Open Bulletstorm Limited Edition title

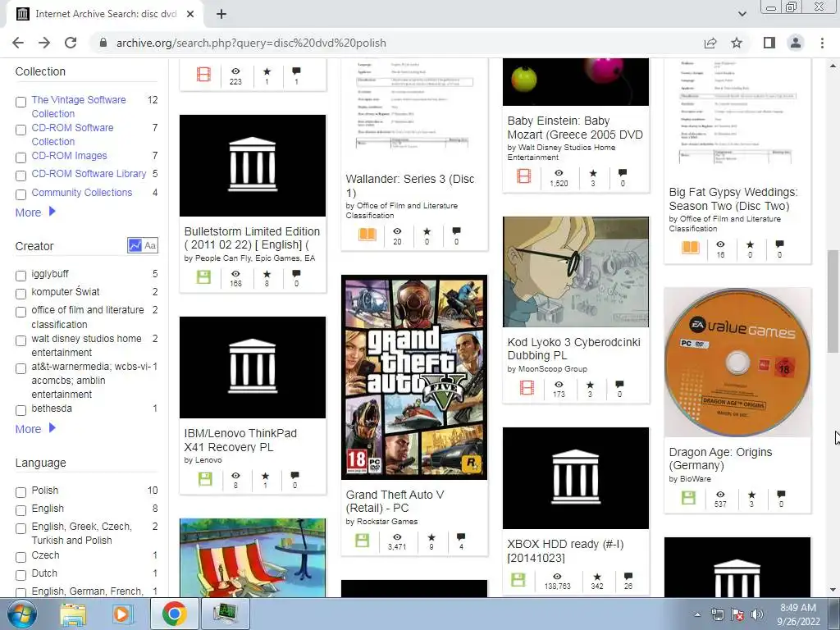pos(252,238)
